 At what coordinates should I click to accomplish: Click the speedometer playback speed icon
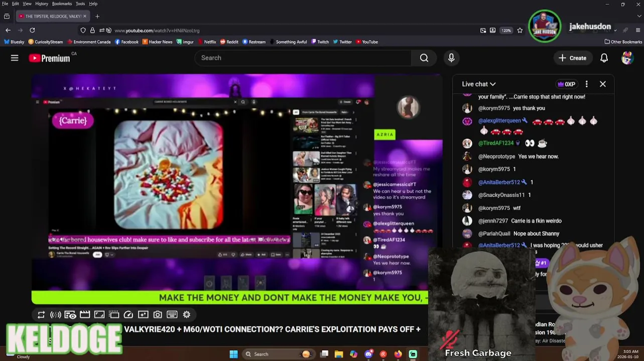128,315
